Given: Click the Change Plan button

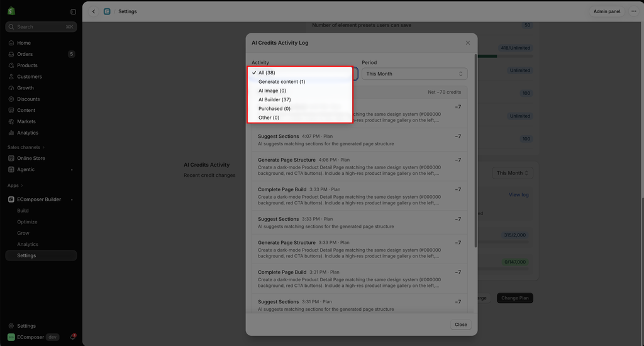Looking at the screenshot, I should point(514,298).
